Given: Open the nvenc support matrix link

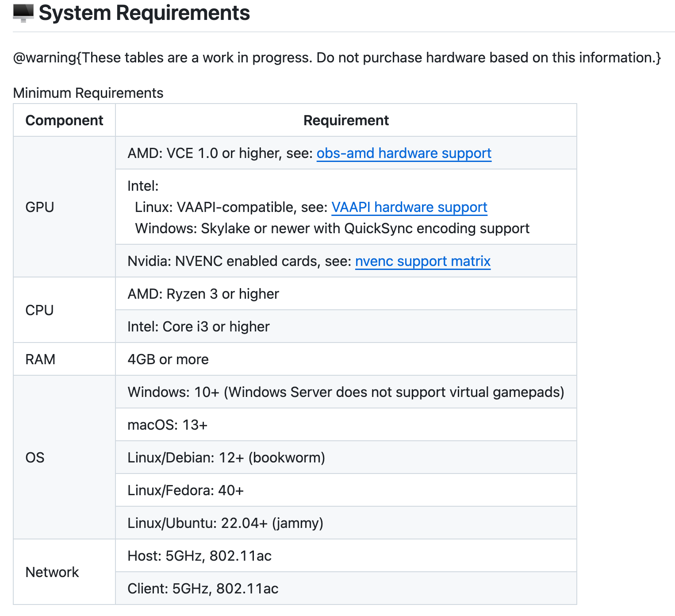Looking at the screenshot, I should pyautogui.click(x=423, y=261).
